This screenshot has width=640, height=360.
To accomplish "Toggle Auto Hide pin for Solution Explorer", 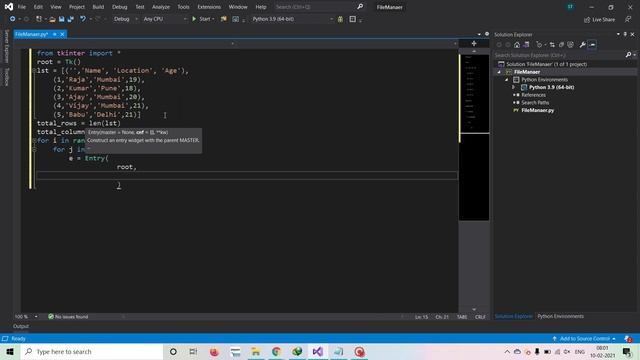I will (625, 35).
